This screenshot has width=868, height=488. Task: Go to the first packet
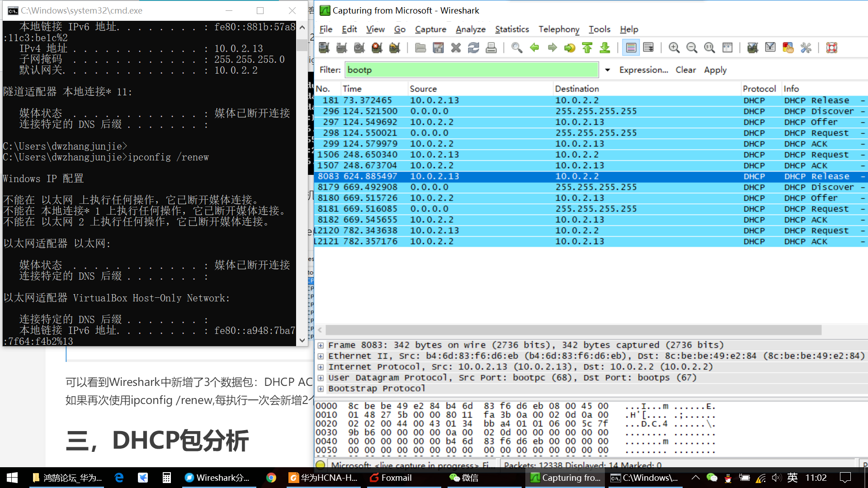(x=587, y=47)
